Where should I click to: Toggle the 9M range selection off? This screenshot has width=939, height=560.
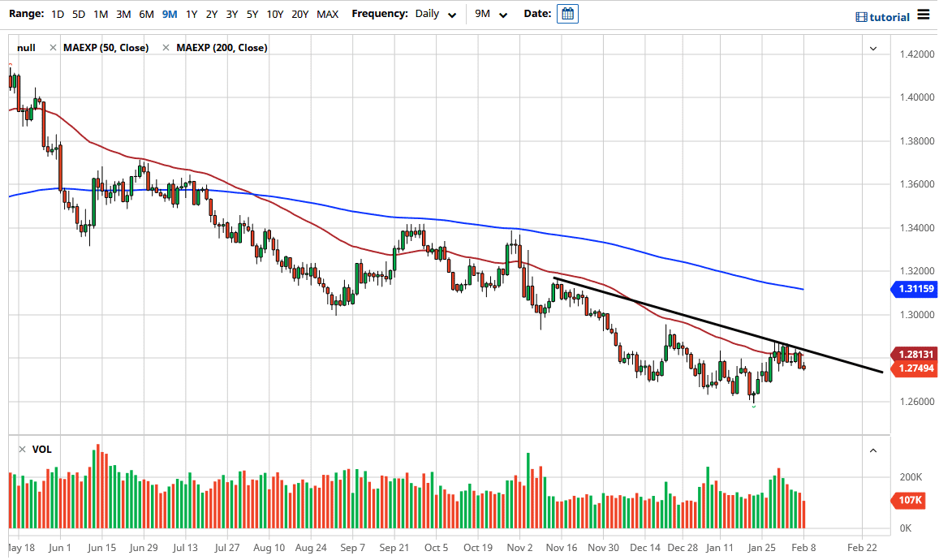169,13
